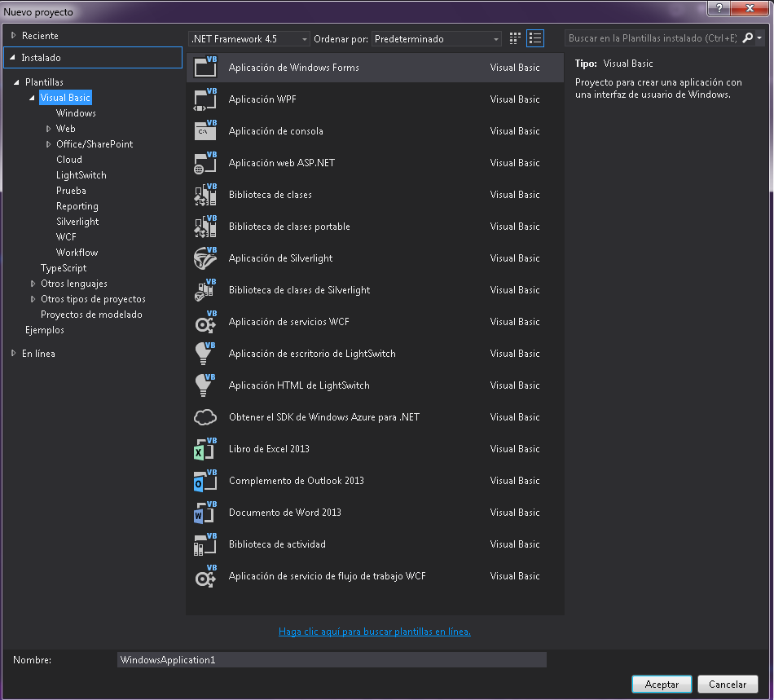
Task: Click the Aceptar button
Action: tap(662, 684)
